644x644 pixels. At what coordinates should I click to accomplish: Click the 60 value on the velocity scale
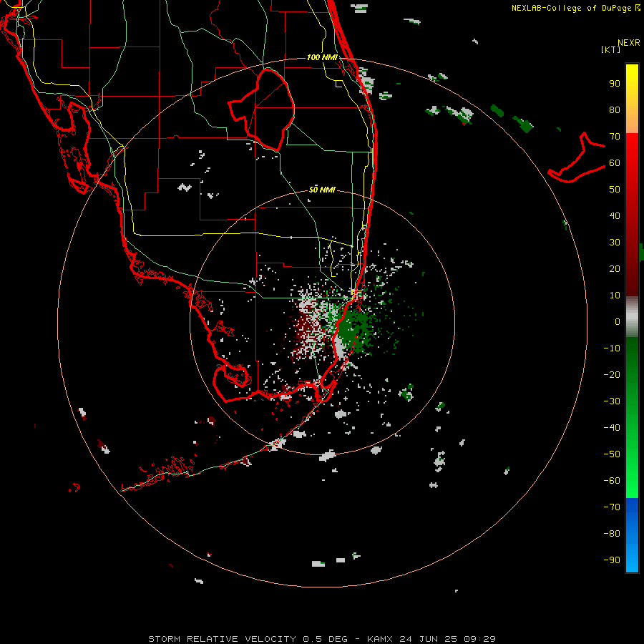click(x=615, y=163)
